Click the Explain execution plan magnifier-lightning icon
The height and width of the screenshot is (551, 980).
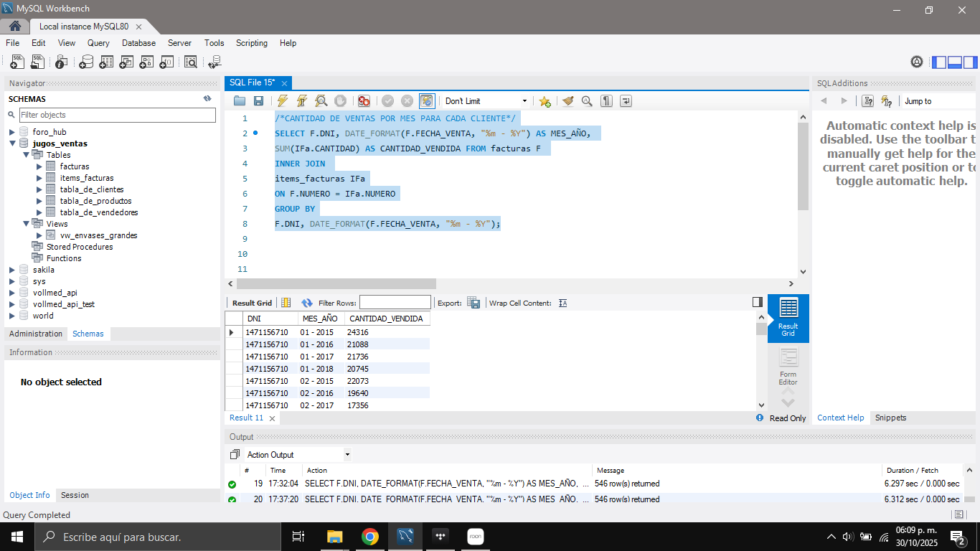tap(321, 101)
